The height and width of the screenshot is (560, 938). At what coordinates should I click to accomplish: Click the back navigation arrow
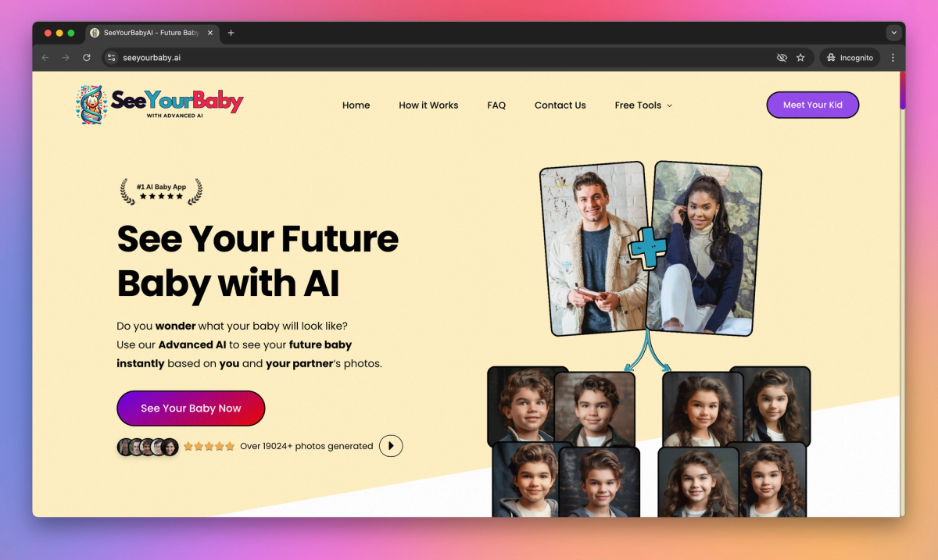pos(45,58)
